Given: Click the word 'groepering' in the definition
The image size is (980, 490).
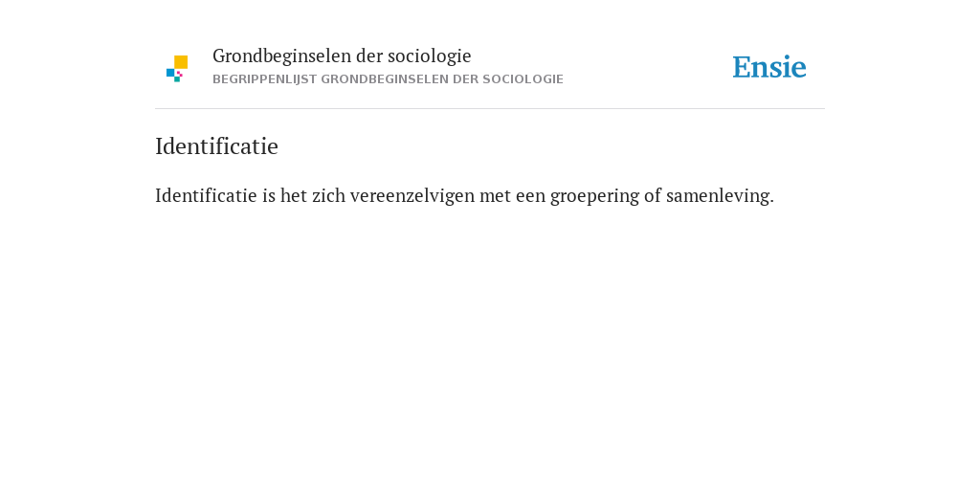Looking at the screenshot, I should [x=594, y=197].
